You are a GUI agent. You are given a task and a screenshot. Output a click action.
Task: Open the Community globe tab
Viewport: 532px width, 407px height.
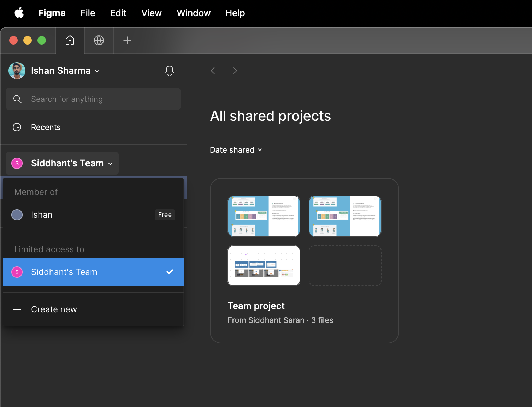(99, 40)
